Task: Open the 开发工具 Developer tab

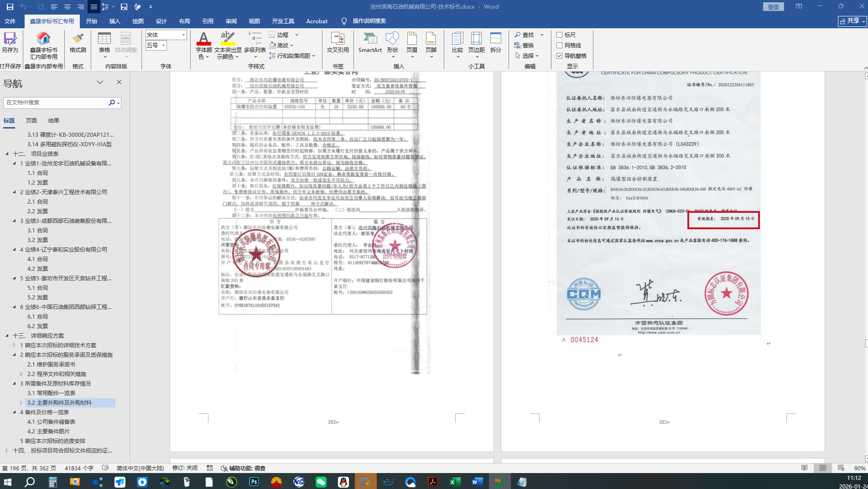Action: click(283, 21)
